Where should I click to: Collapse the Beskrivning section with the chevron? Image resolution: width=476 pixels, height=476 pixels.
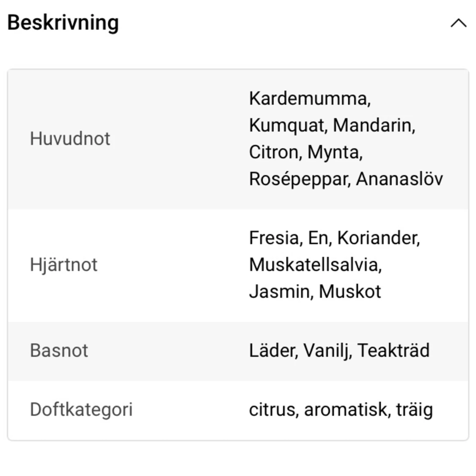[x=458, y=23]
